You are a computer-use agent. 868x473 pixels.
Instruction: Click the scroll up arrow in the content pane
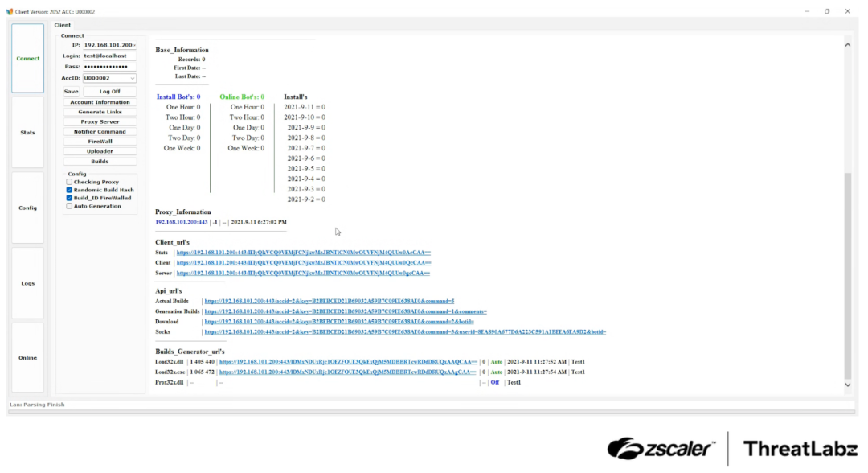(x=847, y=45)
